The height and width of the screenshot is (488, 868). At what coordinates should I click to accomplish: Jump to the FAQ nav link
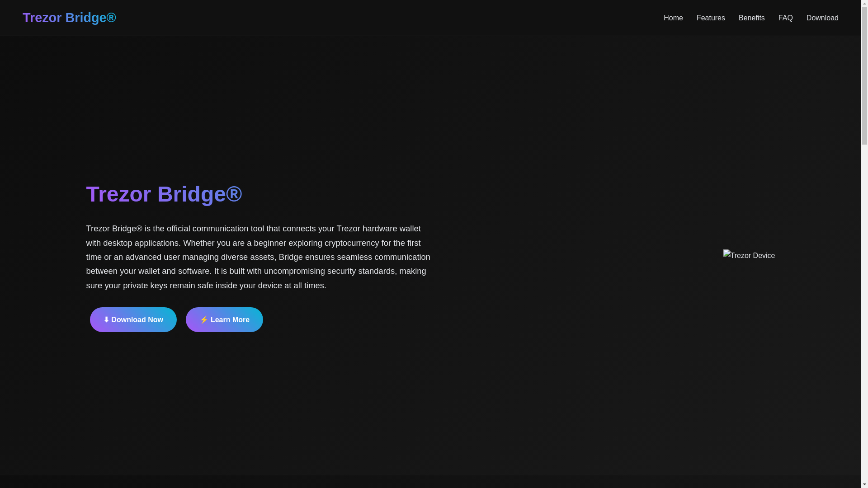pos(785,18)
